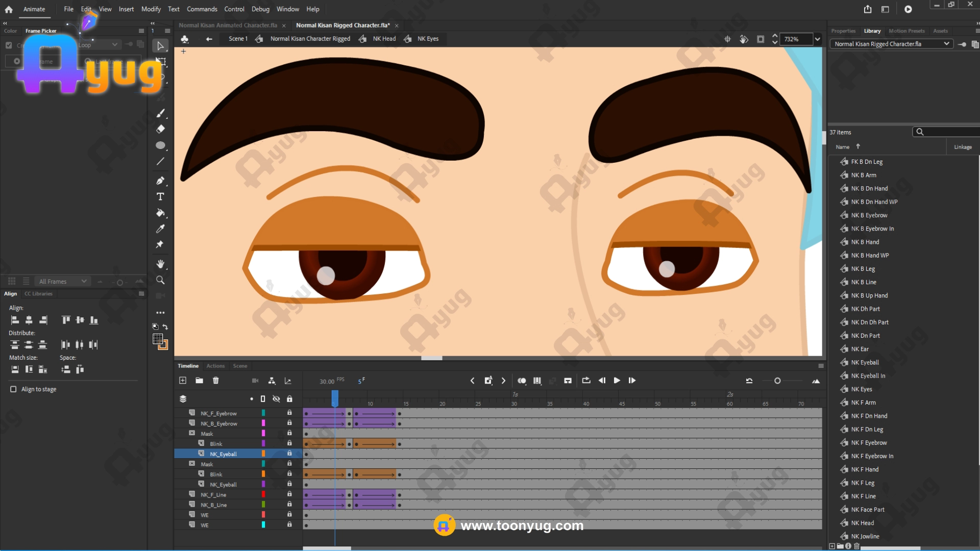The image size is (980, 551).
Task: Check the Align to stage checkbox
Action: 13,389
